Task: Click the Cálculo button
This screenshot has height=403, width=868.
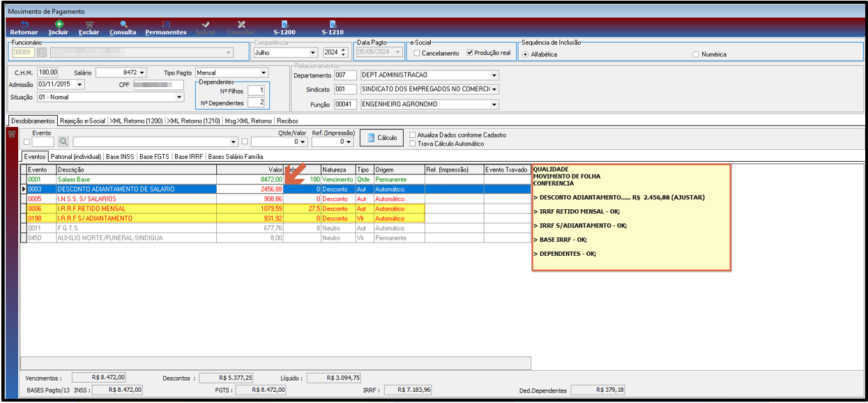Action: point(381,137)
